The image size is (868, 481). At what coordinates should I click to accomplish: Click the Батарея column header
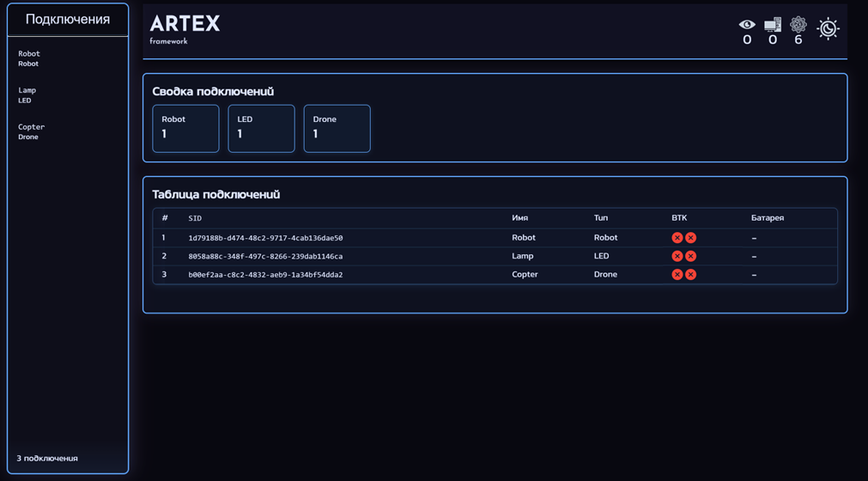coord(767,218)
